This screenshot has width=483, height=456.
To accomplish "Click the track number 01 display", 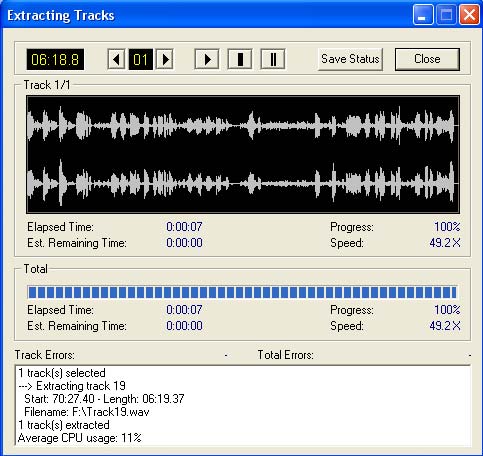I will [141, 59].
